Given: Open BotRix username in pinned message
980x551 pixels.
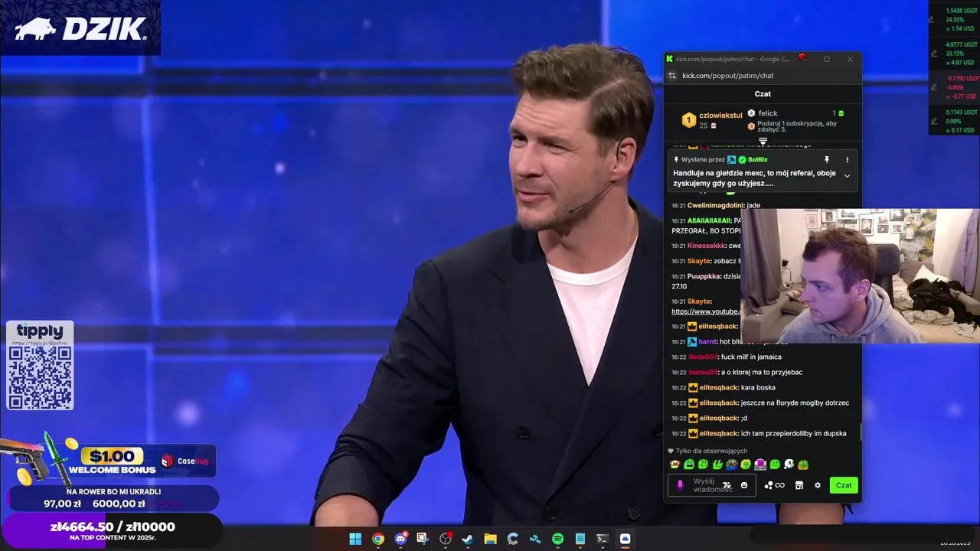Looking at the screenshot, I should [757, 159].
